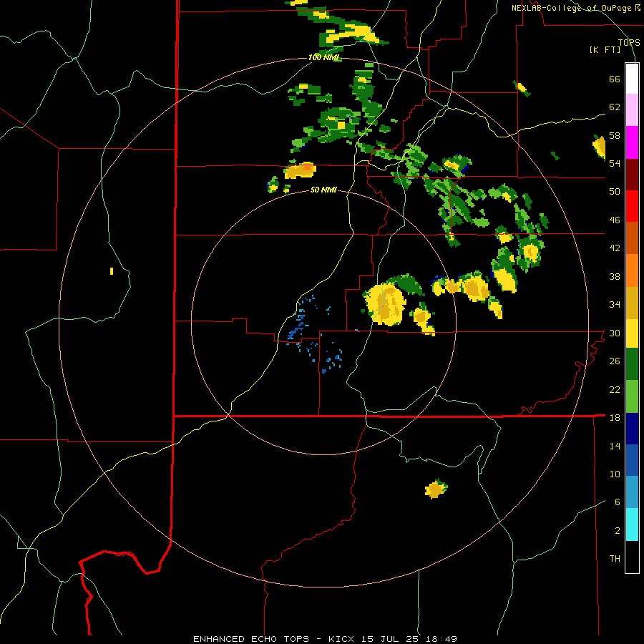Click the 46 legend value
Image resolution: width=644 pixels, height=644 pixels.
[615, 220]
